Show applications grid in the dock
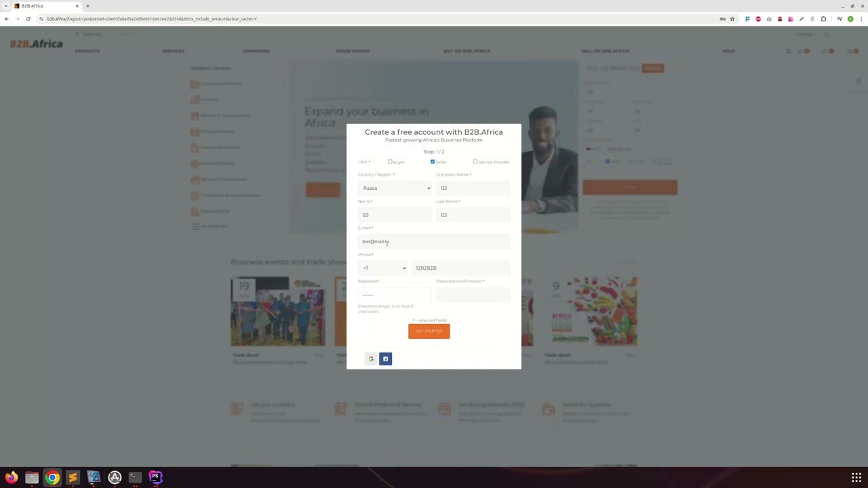Image resolution: width=868 pixels, height=488 pixels. point(856,477)
